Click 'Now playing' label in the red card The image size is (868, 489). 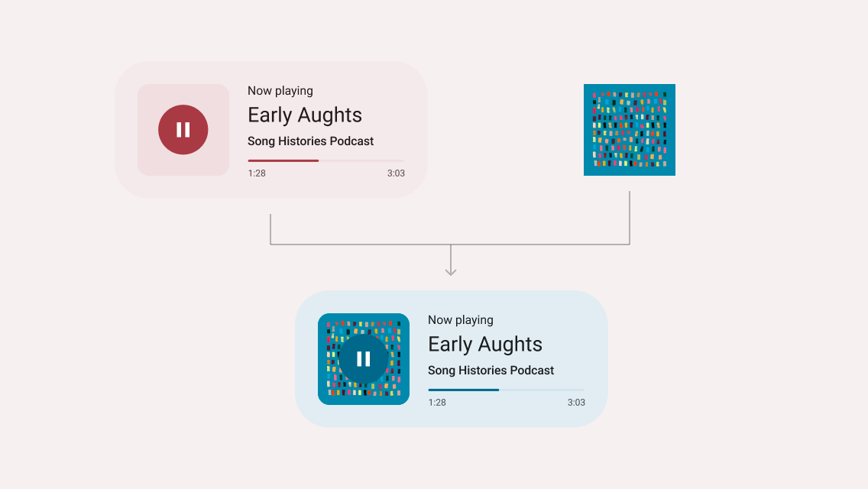tap(280, 91)
